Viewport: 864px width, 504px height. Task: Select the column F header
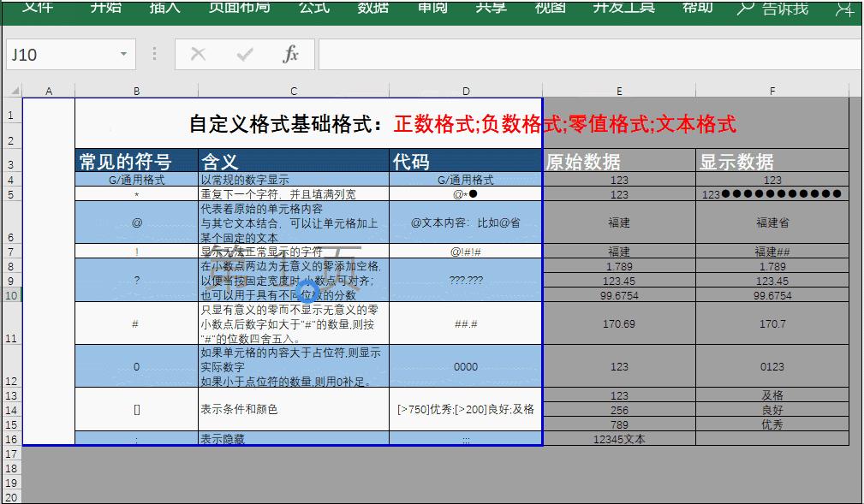click(772, 89)
